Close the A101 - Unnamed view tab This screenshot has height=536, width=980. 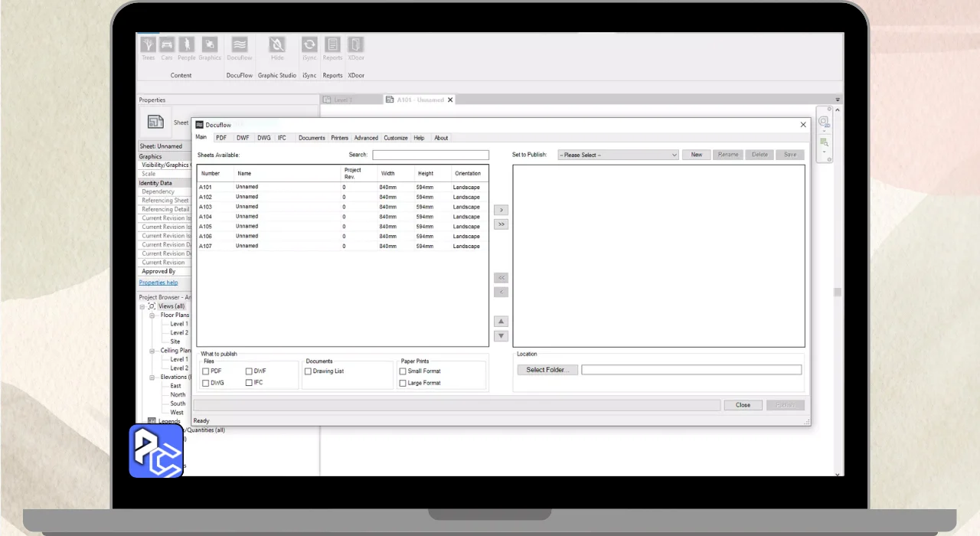tap(450, 100)
